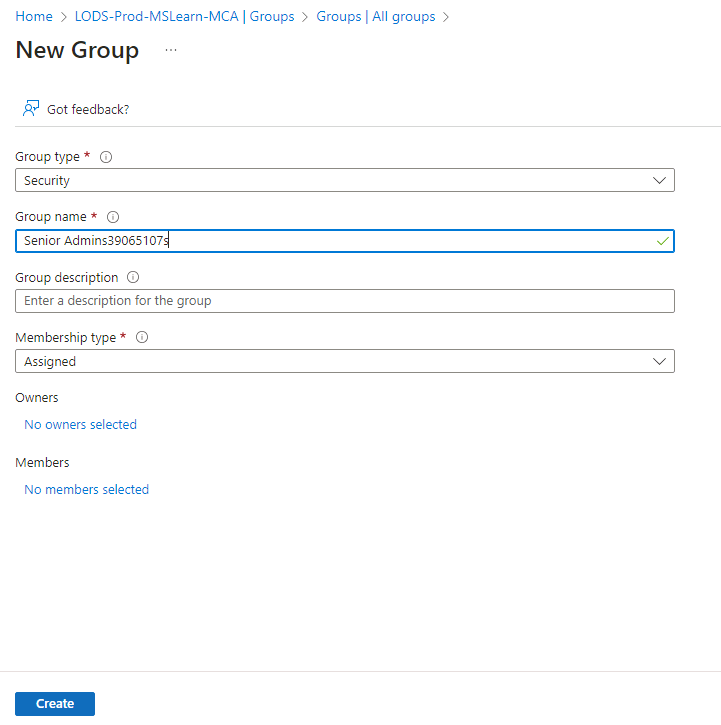This screenshot has width=721, height=725.
Task: Click the info icon beside Membership type
Action: coord(141,338)
